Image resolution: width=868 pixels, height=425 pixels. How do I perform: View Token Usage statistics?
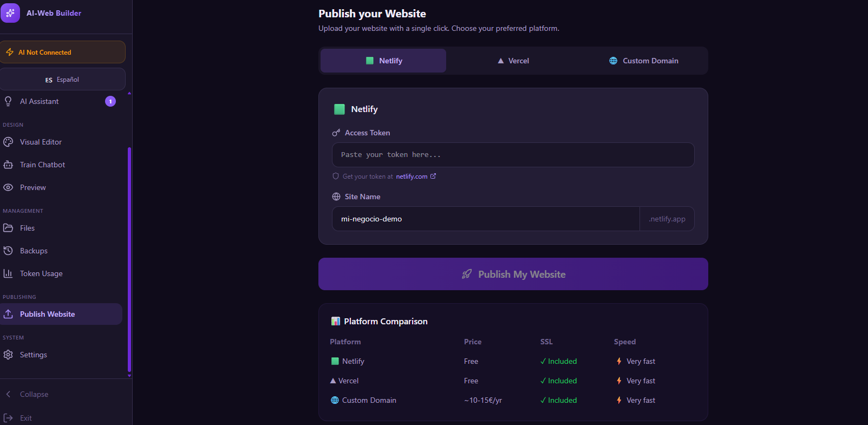(x=61, y=273)
